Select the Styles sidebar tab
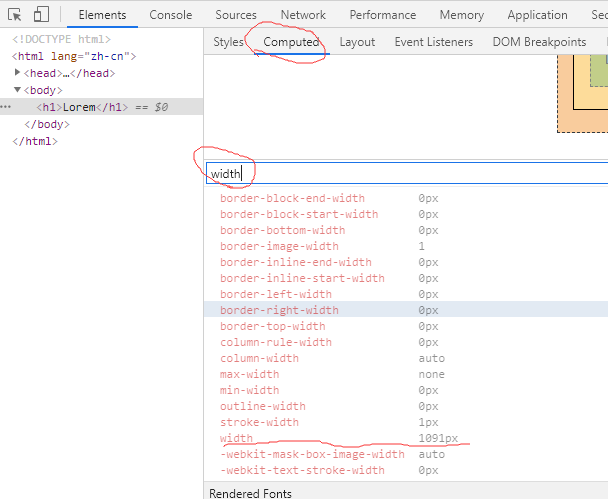The image size is (608, 499). click(228, 42)
